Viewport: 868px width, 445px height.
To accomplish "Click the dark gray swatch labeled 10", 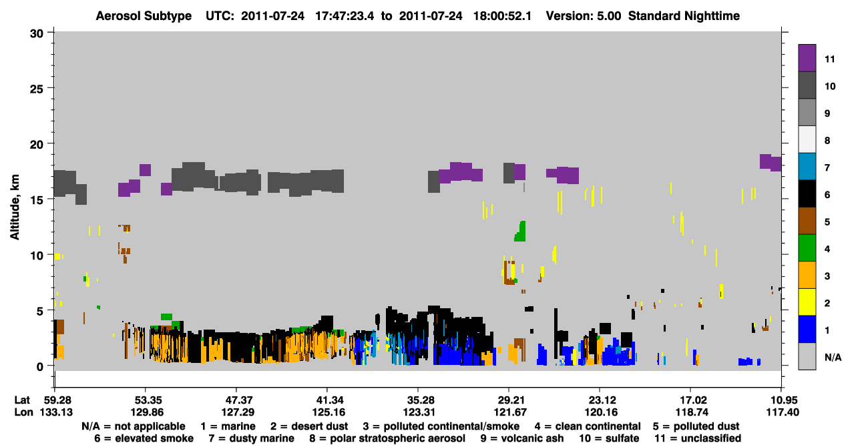I will click(x=808, y=85).
